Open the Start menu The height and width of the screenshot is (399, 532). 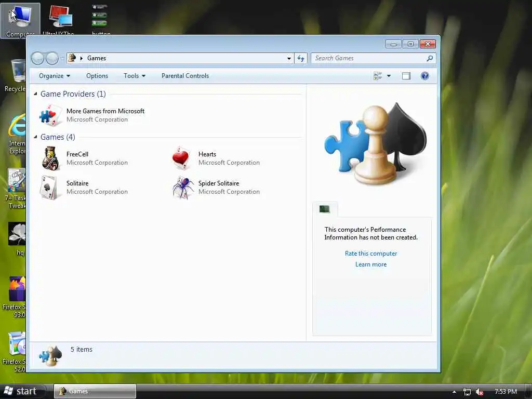[x=21, y=391]
